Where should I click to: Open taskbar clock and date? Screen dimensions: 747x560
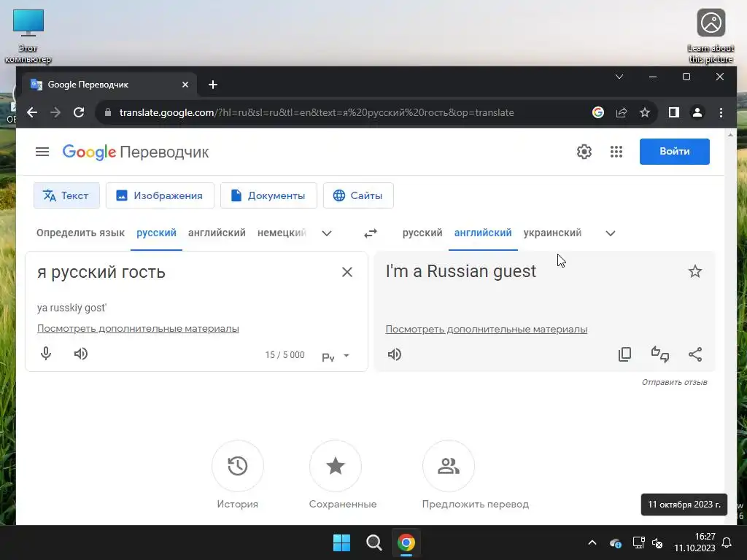[x=694, y=542]
